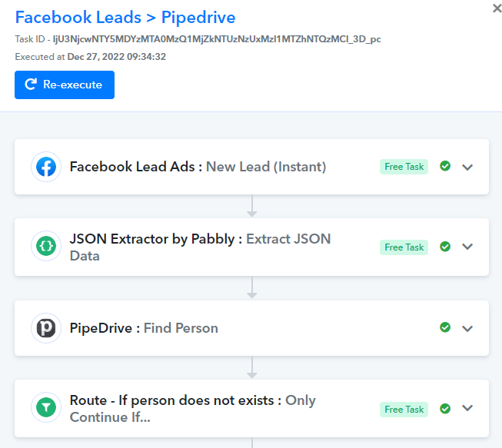
Task: Click green success checkmark on JSON Extractor step
Action: pos(445,247)
